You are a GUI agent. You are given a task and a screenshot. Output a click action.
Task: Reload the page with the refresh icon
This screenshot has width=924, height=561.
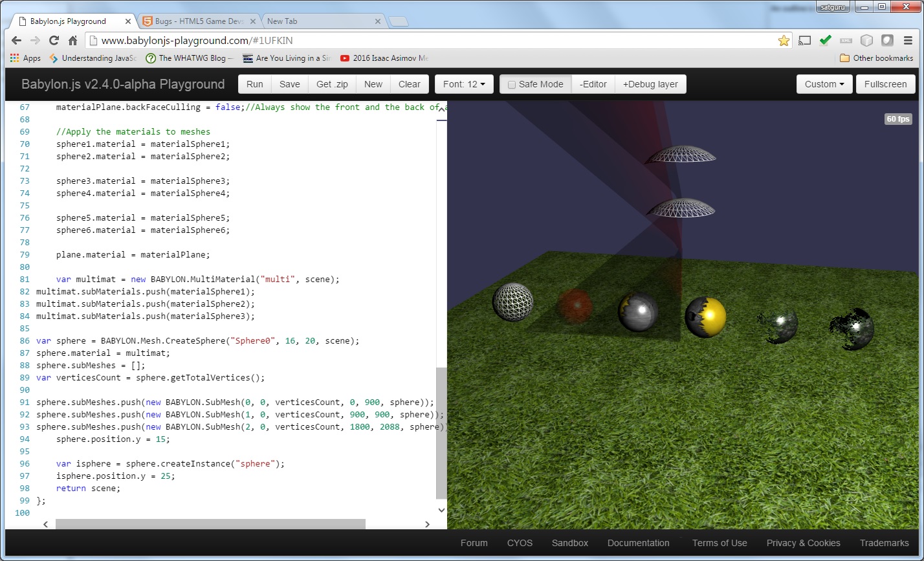click(54, 41)
